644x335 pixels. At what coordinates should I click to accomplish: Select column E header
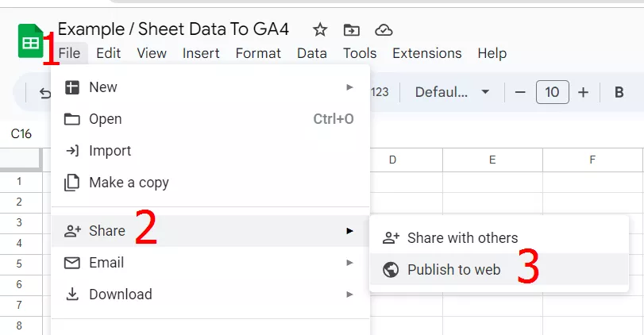(492, 160)
